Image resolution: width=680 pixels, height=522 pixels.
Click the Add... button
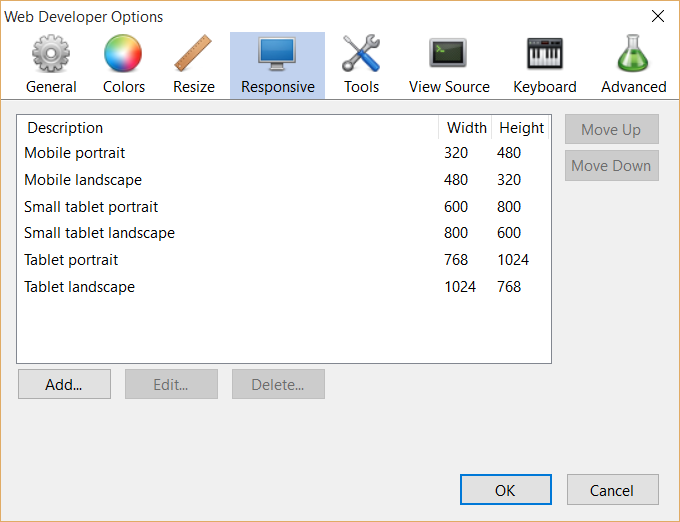(64, 384)
